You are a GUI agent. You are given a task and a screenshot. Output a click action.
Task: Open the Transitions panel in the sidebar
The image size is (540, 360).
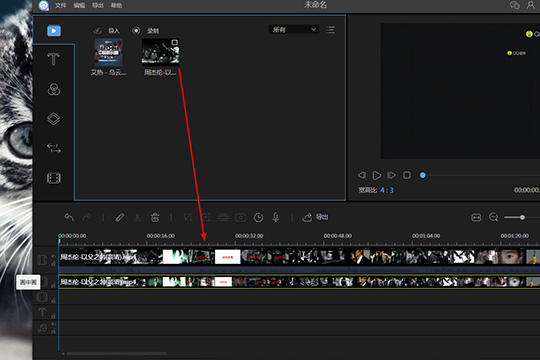(x=54, y=148)
